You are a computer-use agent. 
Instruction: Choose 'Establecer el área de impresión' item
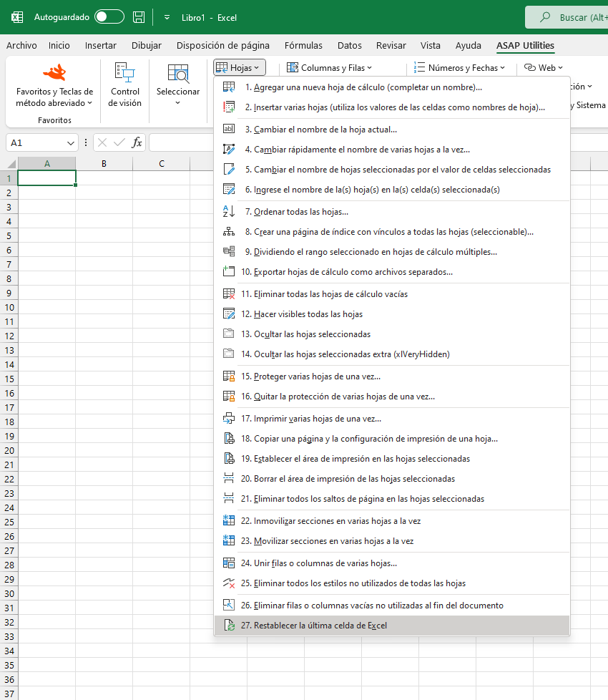point(392,459)
